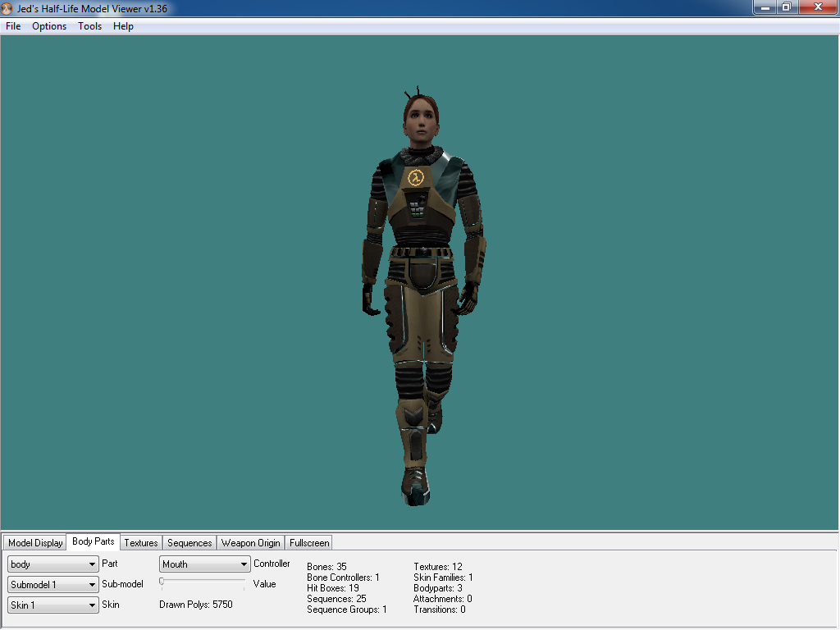The width and height of the screenshot is (840, 630).
Task: Open the Fullscreen tab
Action: click(x=309, y=543)
